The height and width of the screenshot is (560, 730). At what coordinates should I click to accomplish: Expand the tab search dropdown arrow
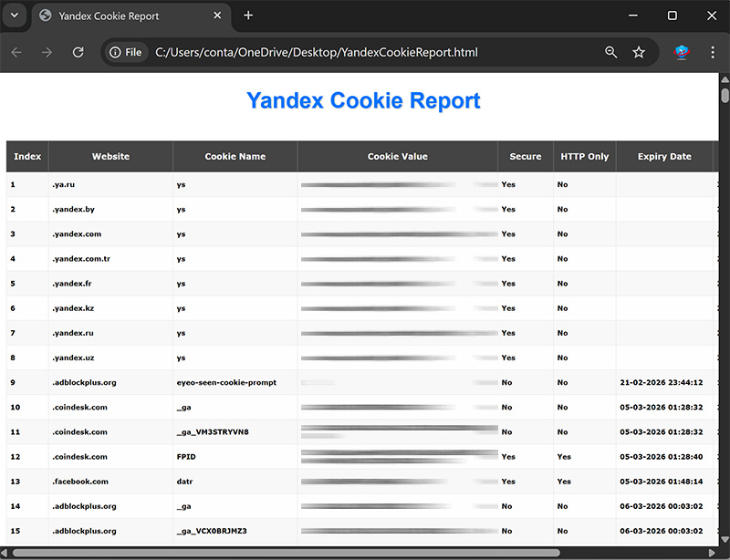tap(14, 16)
